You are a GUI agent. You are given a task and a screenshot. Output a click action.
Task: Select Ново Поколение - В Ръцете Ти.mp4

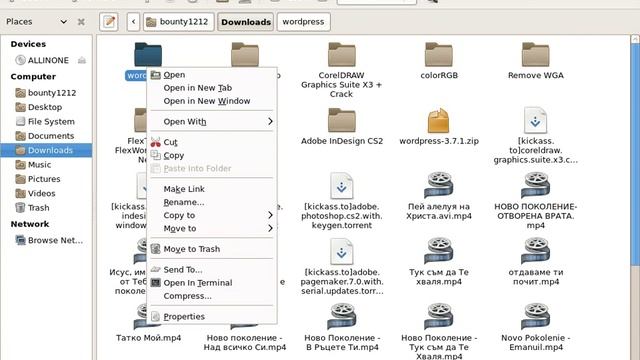click(342, 327)
